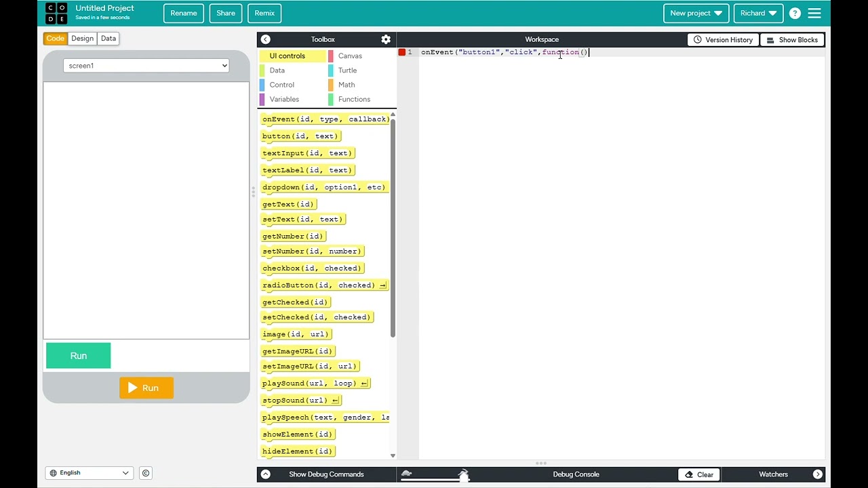This screenshot has width=868, height=488.
Task: Clear the debug console
Action: point(699,474)
